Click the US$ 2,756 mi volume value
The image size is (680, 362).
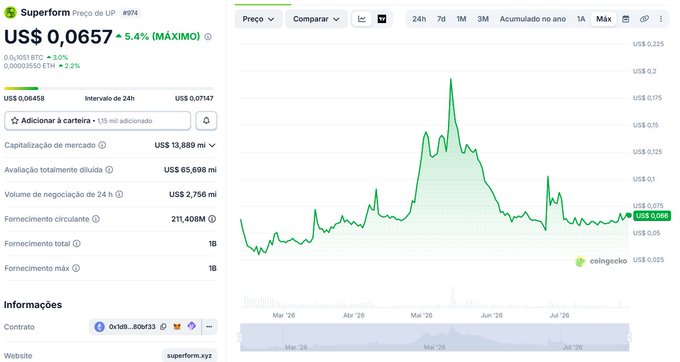click(193, 194)
